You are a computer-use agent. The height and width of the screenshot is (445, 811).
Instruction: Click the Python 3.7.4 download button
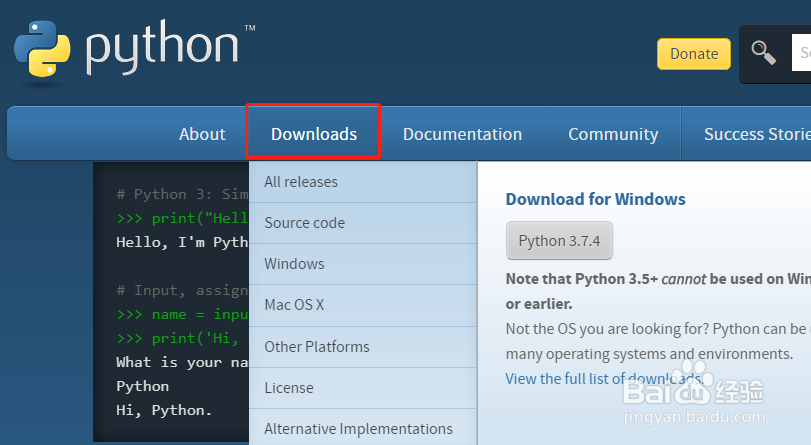pyautogui.click(x=559, y=241)
